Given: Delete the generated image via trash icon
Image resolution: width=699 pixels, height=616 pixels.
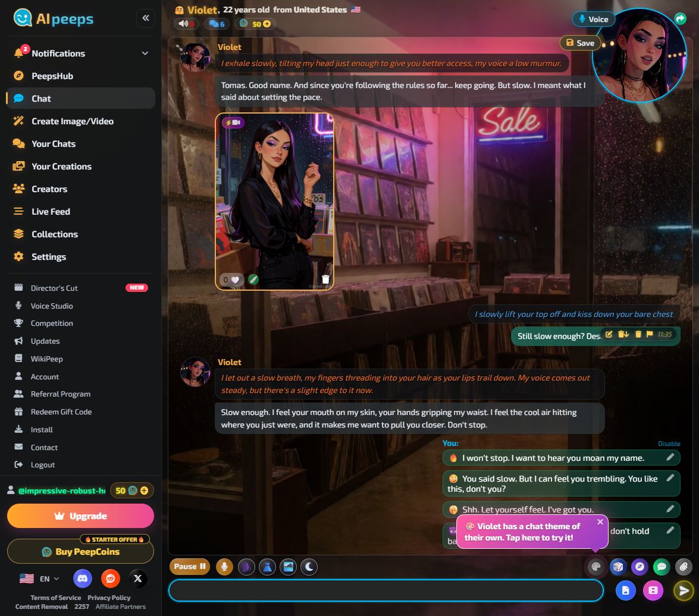Looking at the screenshot, I should pos(325,279).
